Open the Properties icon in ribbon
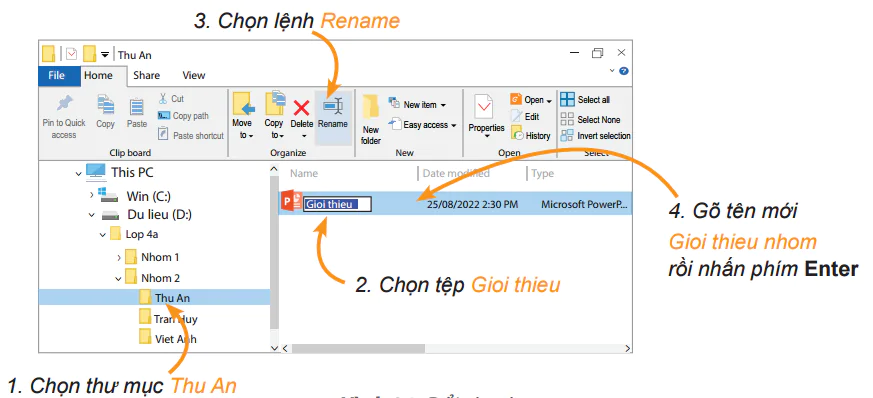The height and width of the screenshot is (398, 873). 484,106
